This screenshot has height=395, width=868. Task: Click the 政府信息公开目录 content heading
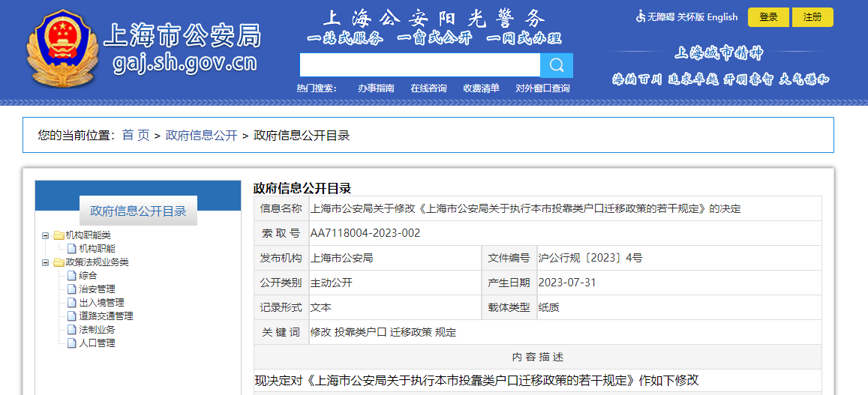pyautogui.click(x=302, y=188)
